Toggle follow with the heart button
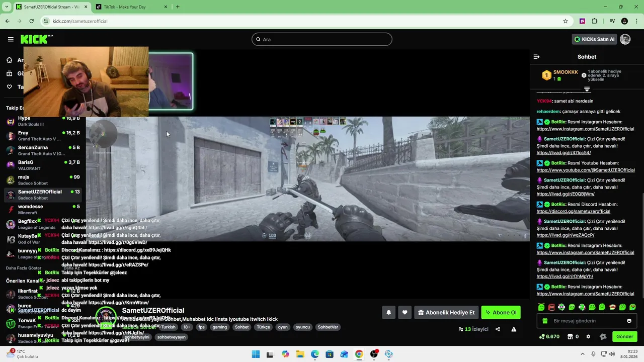This screenshot has height=362, width=644. pos(405,312)
